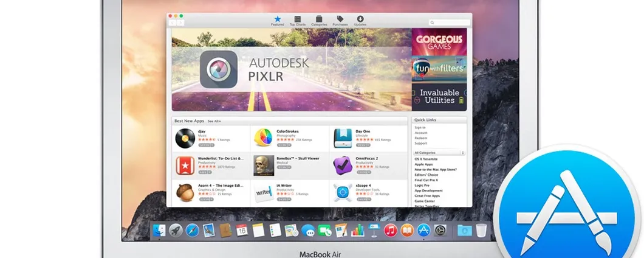This screenshot has height=258, width=644.
Task: Click the Redeem quick link
Action: pyautogui.click(x=421, y=138)
